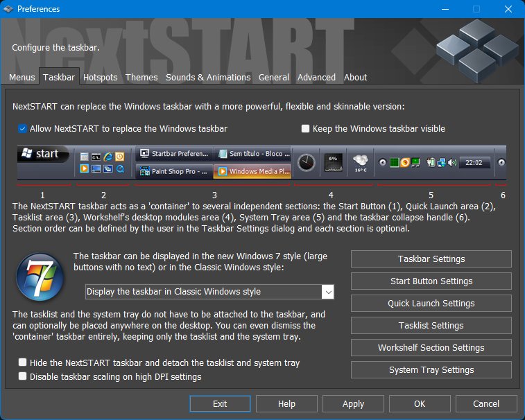The height and width of the screenshot is (420, 525).
Task: Click the media player quick launch icon
Action: 85,168
